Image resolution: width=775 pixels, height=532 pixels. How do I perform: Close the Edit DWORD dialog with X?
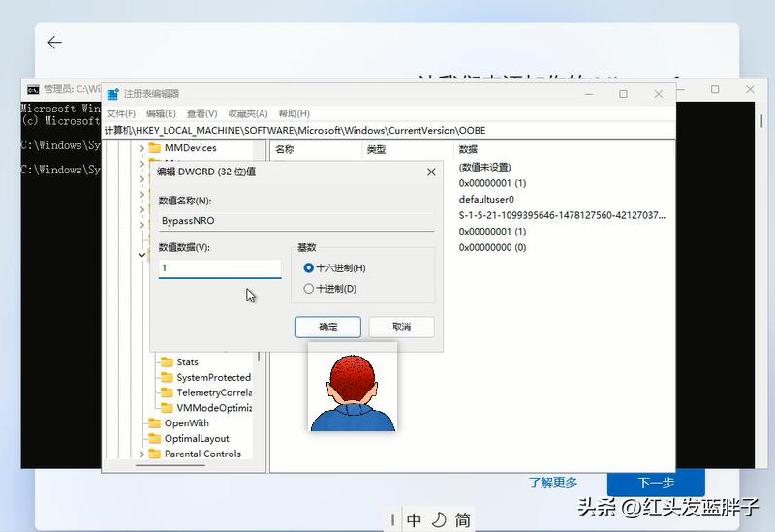(x=431, y=172)
